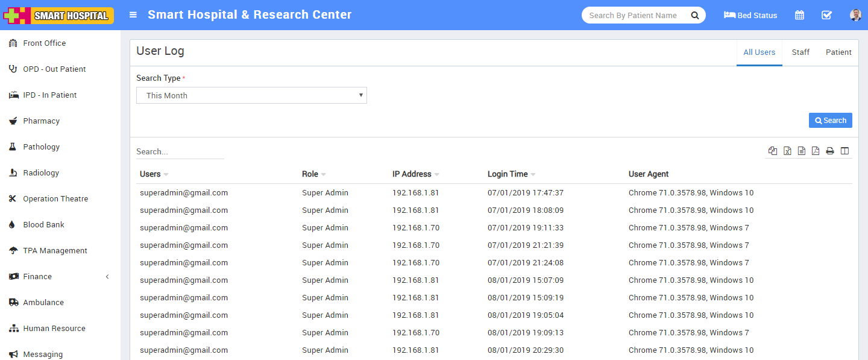Copy the user log table to clipboard

[773, 151]
